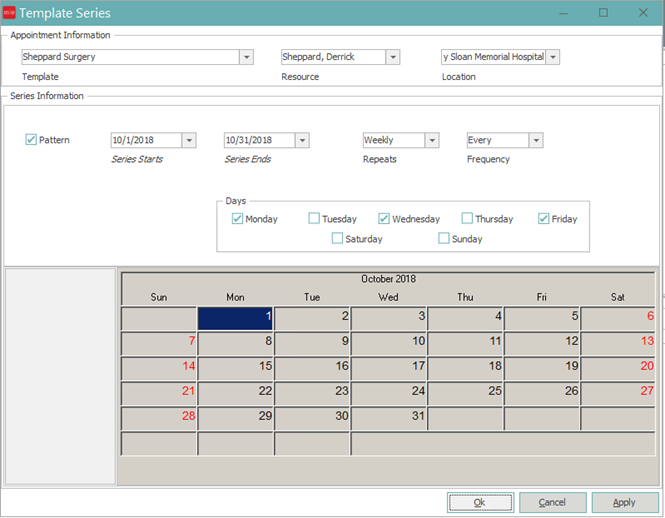Click the 10/1/2018 start date field
This screenshot has width=665, height=518.
click(146, 140)
